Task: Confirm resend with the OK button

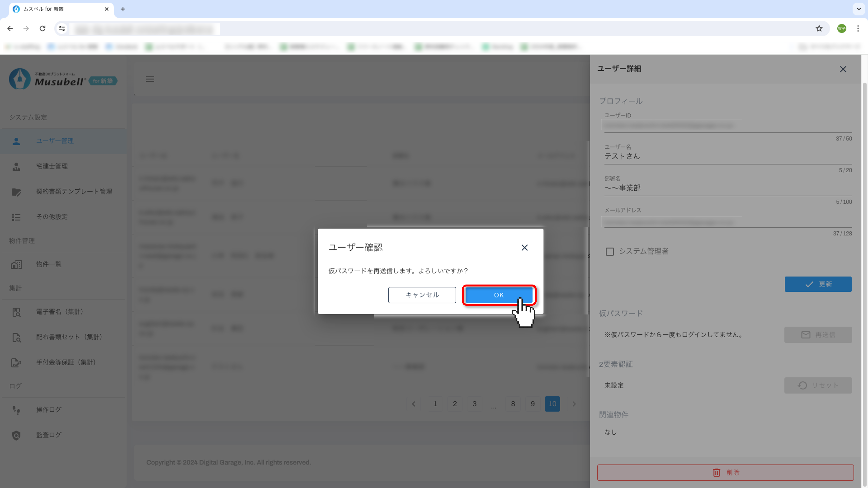Action: point(499,295)
